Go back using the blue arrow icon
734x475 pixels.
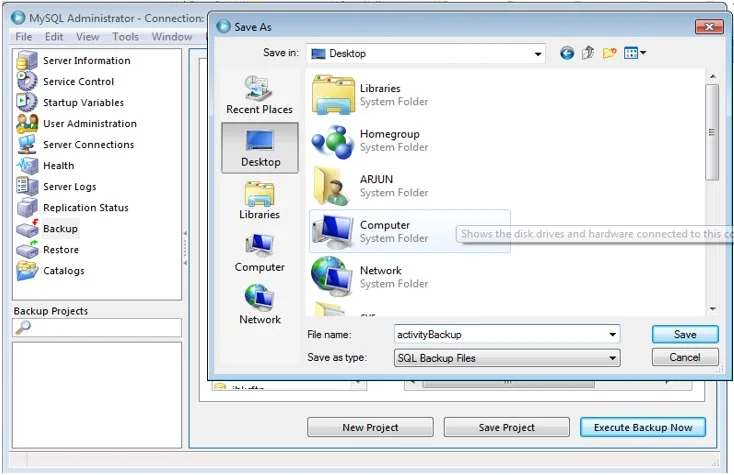coord(567,53)
